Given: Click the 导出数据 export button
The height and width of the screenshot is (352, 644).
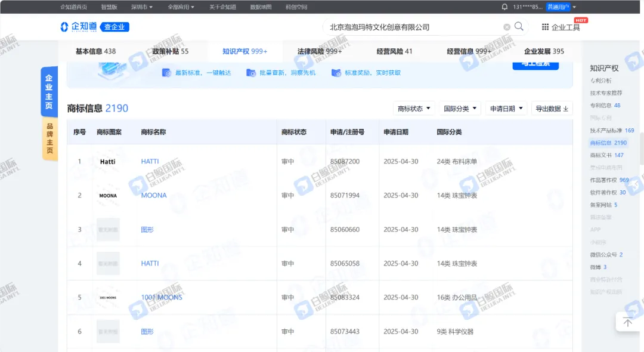Looking at the screenshot, I should (552, 109).
